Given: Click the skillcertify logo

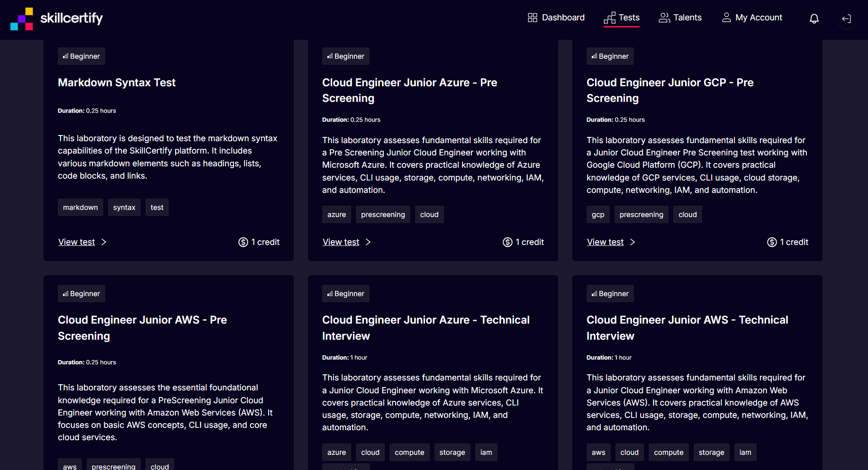Looking at the screenshot, I should 57,18.
